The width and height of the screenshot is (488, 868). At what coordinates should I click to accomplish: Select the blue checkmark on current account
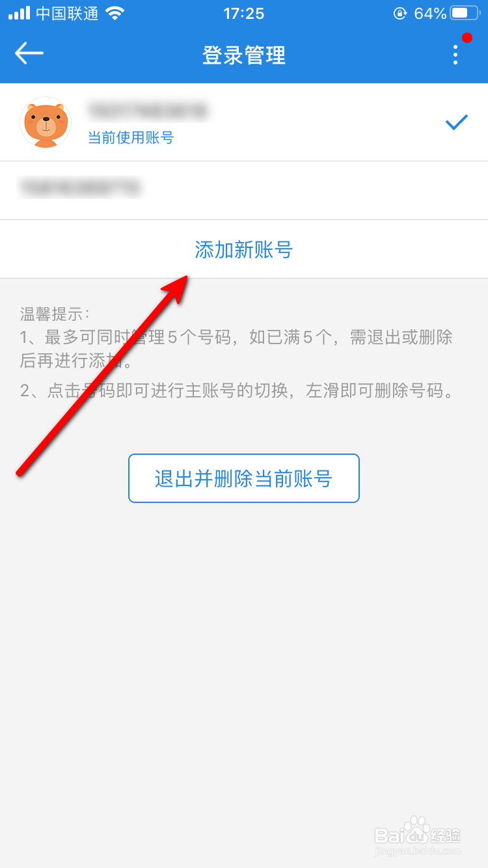click(457, 122)
